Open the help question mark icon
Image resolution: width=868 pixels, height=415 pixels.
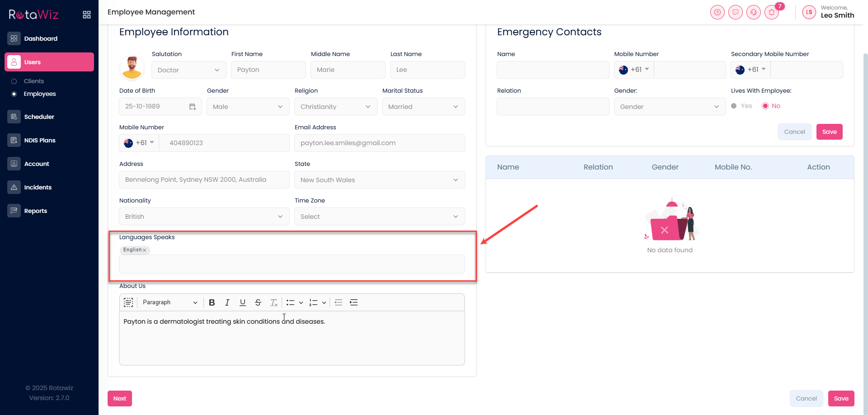pos(717,13)
